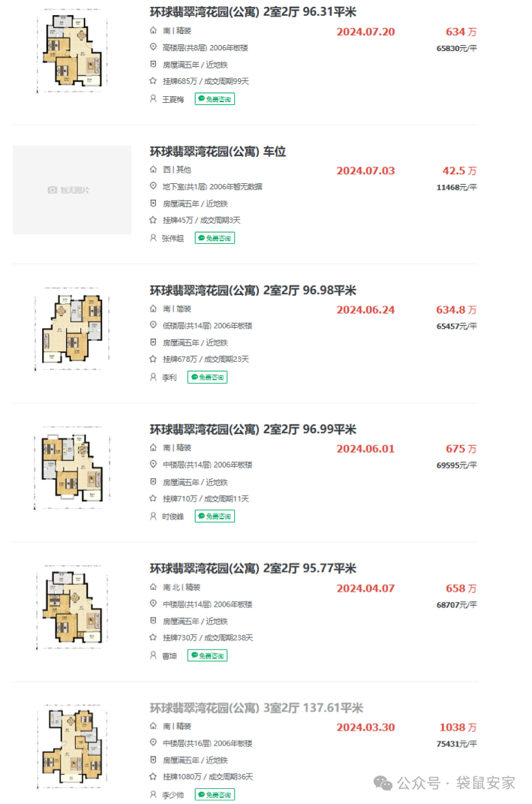Image resolution: width=532 pixels, height=804 pixels.
Task: Click the 免费咨询 button beside 时俊峰
Action: 215,516
